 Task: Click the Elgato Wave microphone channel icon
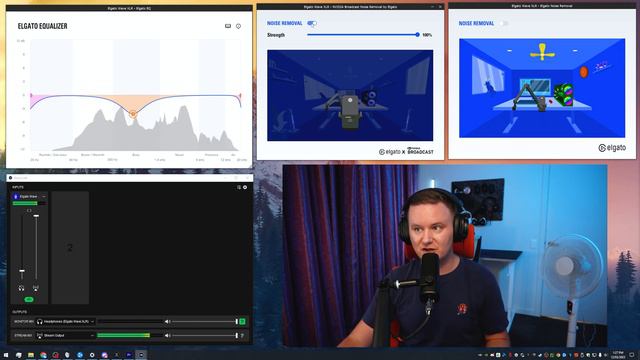point(16,197)
